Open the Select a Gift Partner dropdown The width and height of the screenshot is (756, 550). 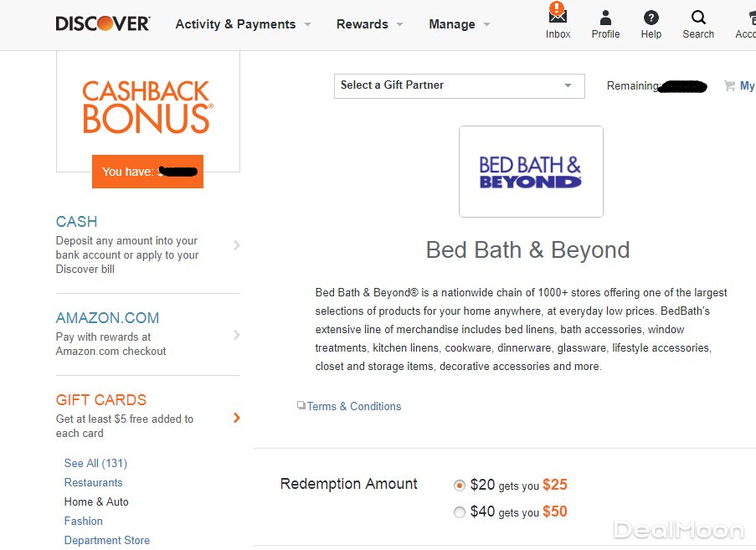(459, 85)
